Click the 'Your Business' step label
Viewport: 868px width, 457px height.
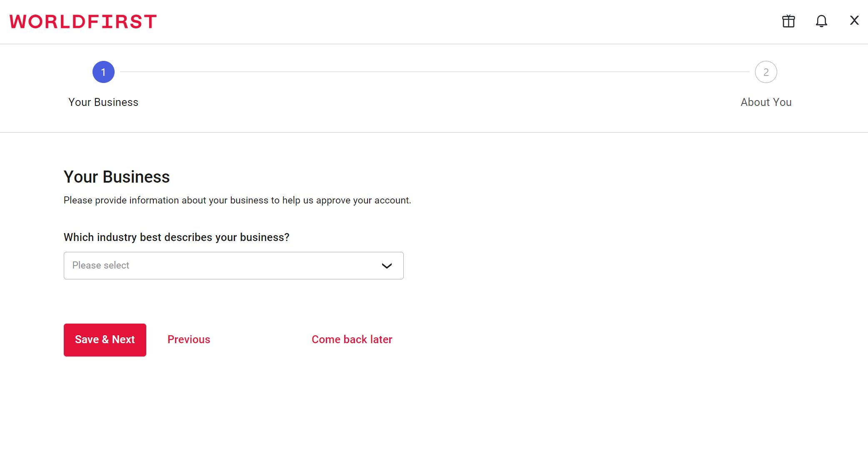[x=103, y=102]
